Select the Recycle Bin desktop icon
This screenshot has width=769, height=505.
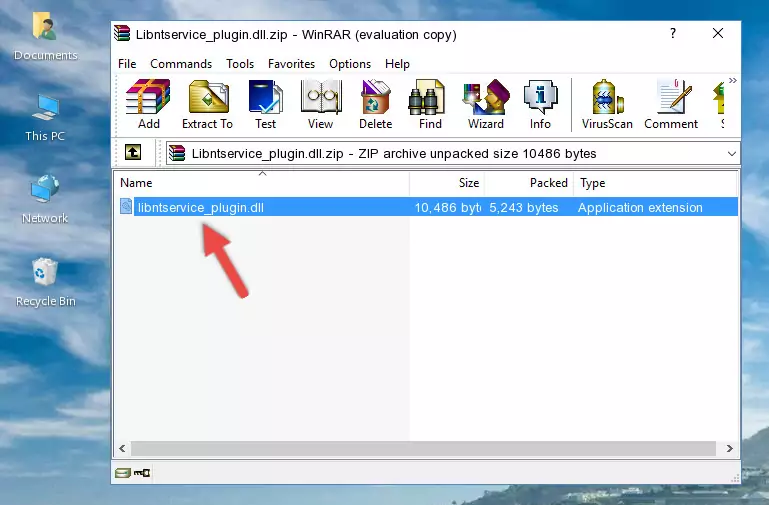[x=45, y=283]
